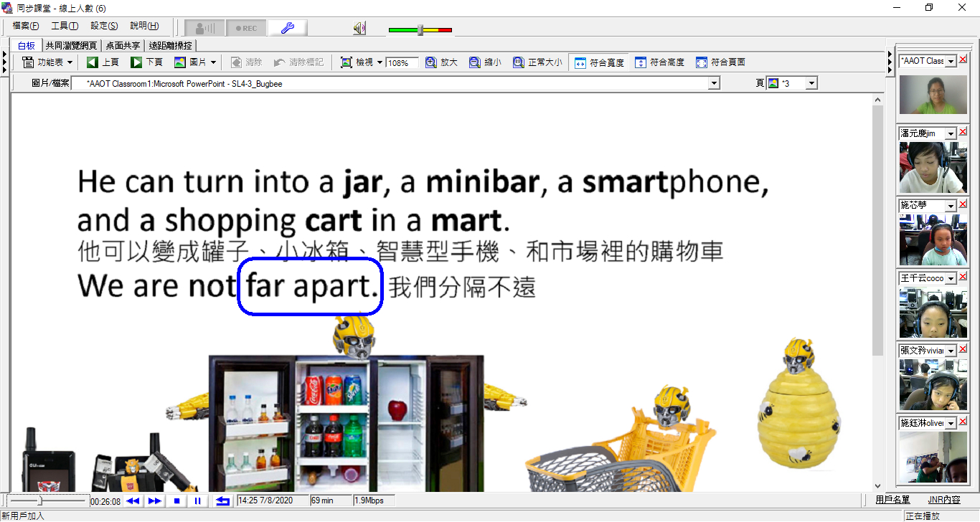Open the 工具(T) menu

[x=65, y=26]
